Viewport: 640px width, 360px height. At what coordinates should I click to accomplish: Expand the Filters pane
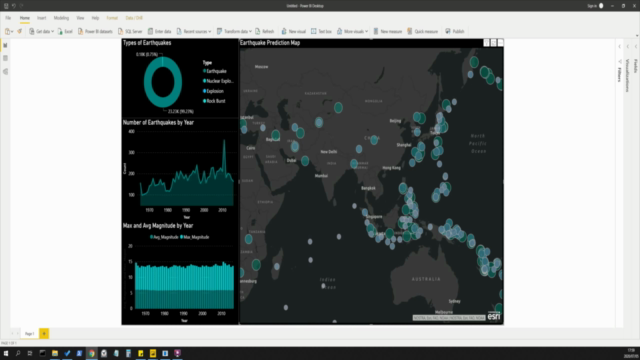tap(620, 47)
